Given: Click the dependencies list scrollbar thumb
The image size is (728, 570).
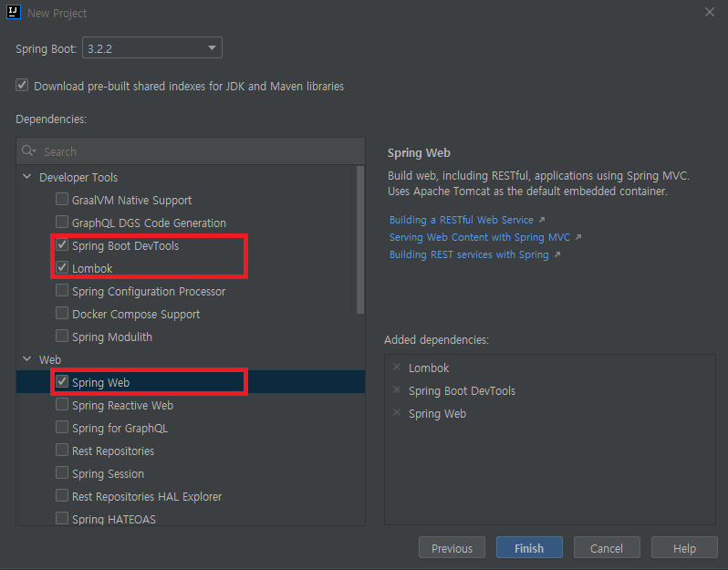Looking at the screenshot, I should [360, 240].
